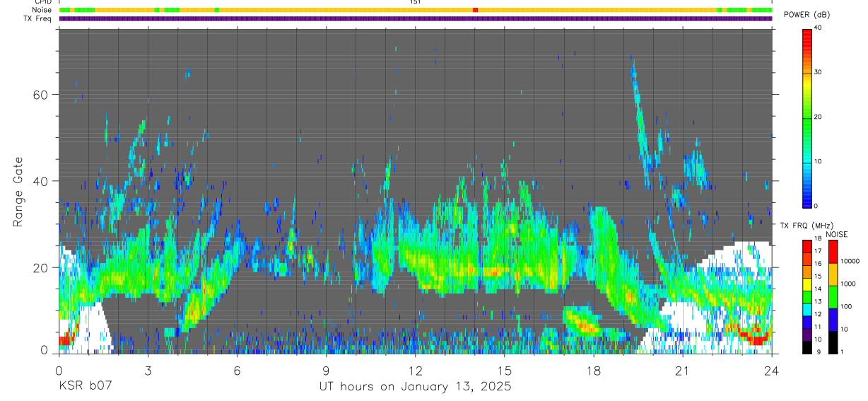Click the TX FRQ legend tick '11'
Image resolution: width=868 pixels, height=401 pixels.
[819, 327]
